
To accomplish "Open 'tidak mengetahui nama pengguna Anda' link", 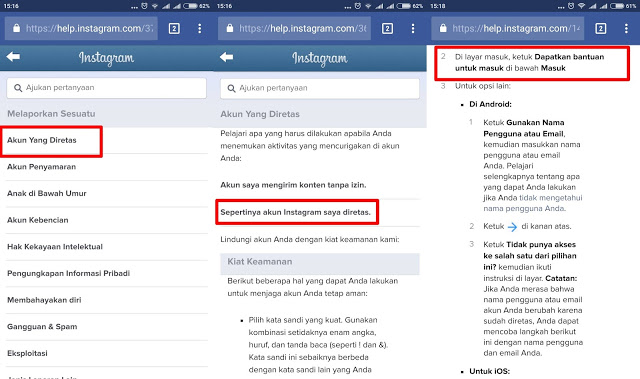I will tap(533, 203).
